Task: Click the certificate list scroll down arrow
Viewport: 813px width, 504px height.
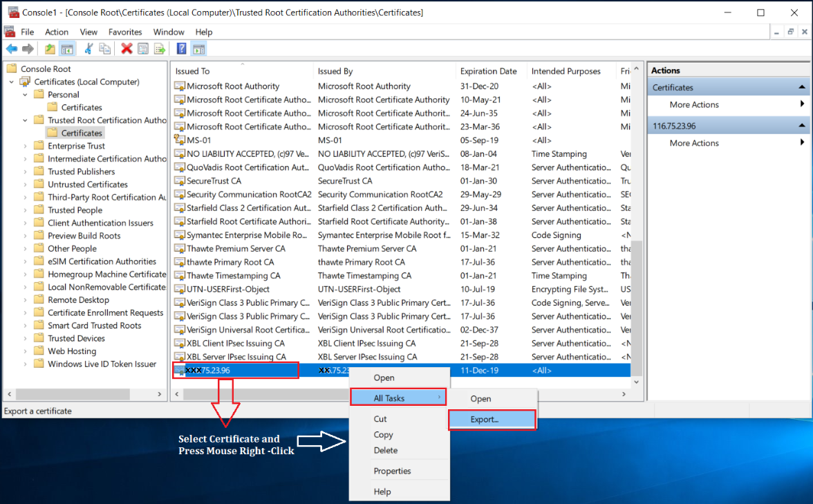Action: click(x=637, y=382)
